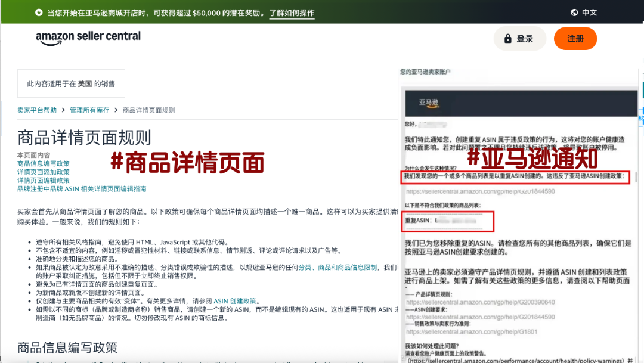Jump to 商品信息编写政策 section link

point(43,163)
